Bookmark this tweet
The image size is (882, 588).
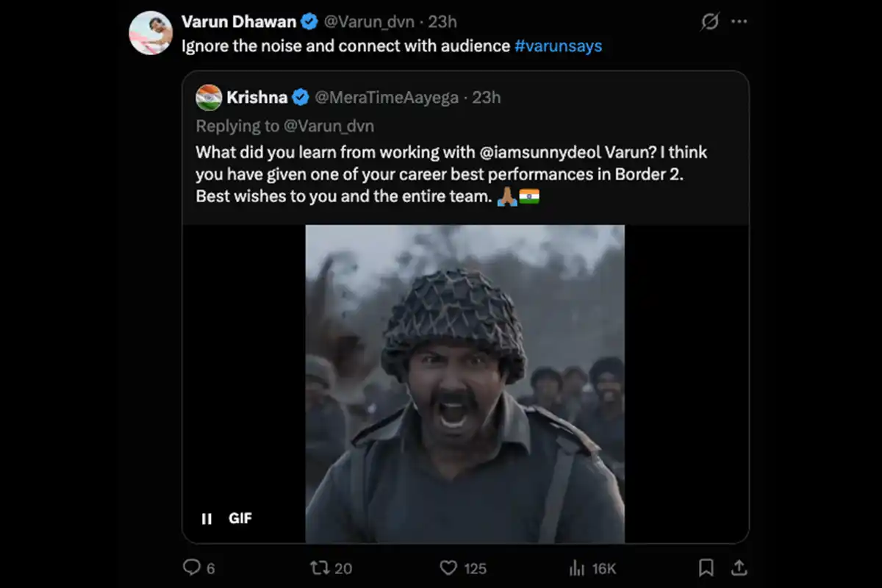point(706,567)
